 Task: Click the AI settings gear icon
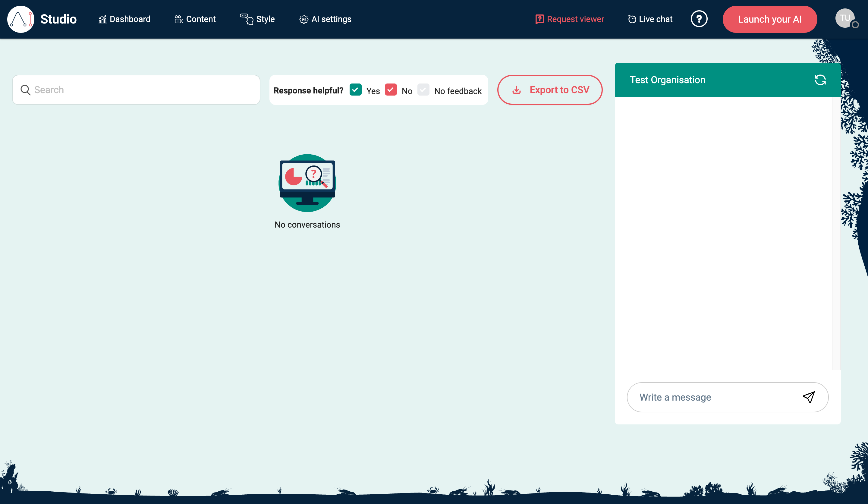click(303, 20)
